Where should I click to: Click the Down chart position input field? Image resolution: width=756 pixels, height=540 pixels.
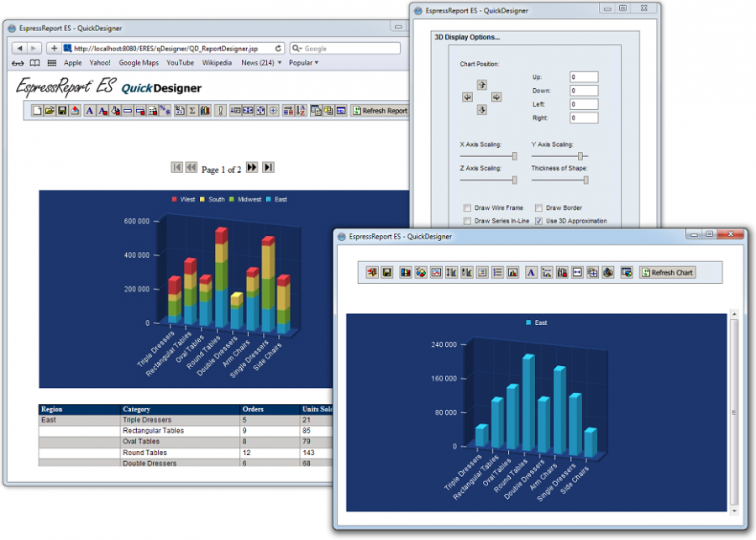pyautogui.click(x=584, y=91)
